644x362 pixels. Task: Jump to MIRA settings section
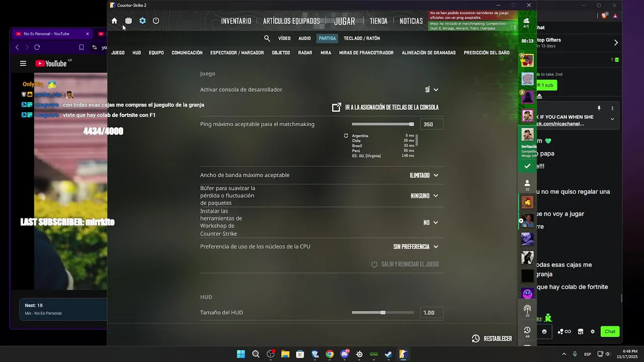[326, 53]
